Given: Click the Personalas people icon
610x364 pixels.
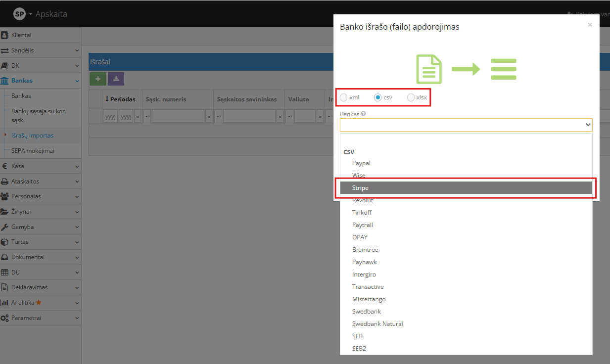Looking at the screenshot, I should pos(5,196).
